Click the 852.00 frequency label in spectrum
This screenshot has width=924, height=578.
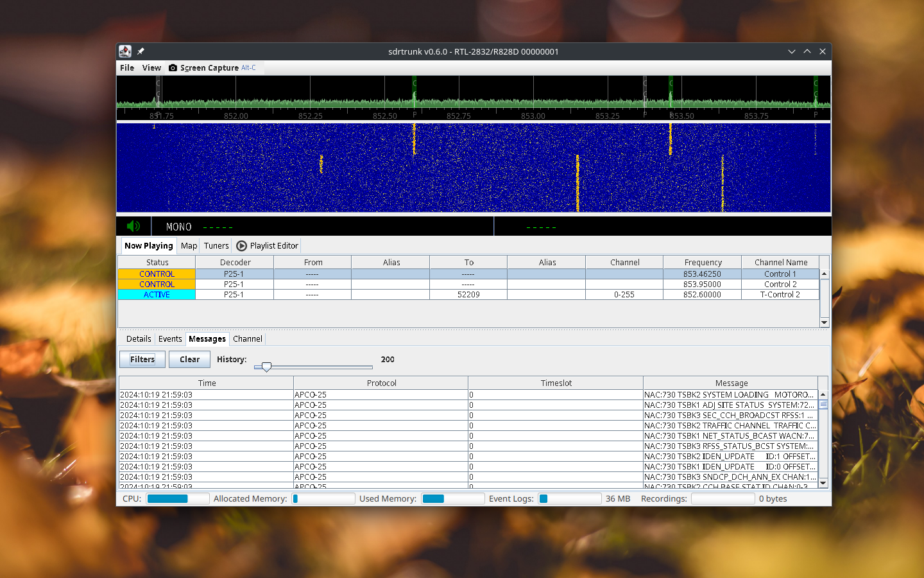click(x=236, y=116)
